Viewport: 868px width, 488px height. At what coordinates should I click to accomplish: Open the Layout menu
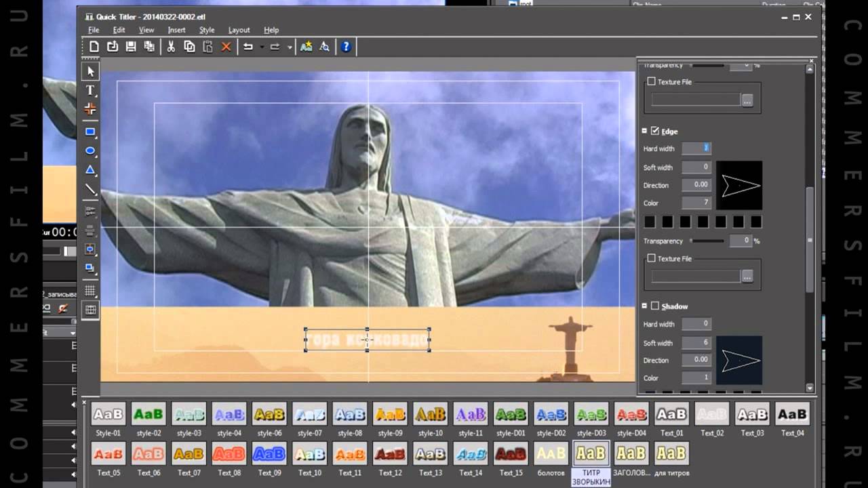tap(239, 30)
